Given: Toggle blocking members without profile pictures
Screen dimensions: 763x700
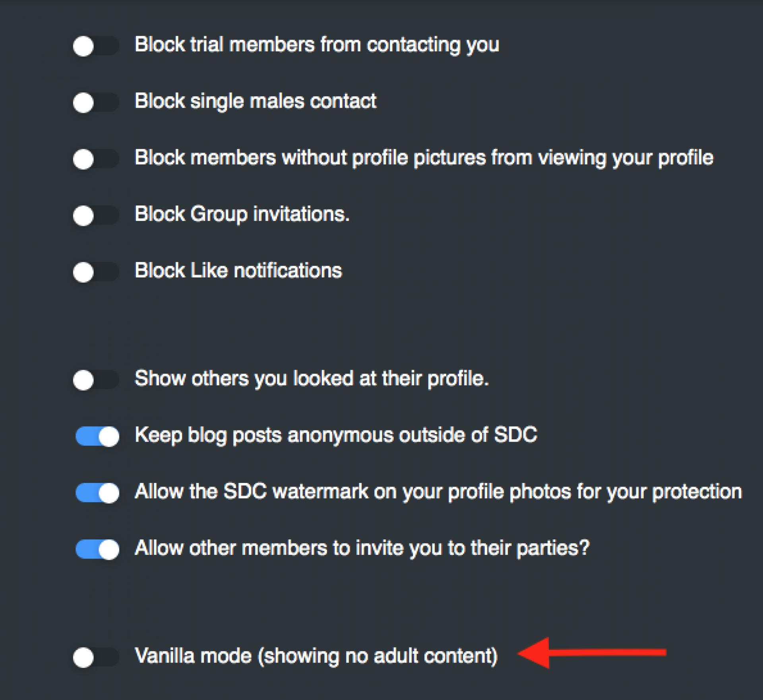Looking at the screenshot, I should [x=96, y=159].
